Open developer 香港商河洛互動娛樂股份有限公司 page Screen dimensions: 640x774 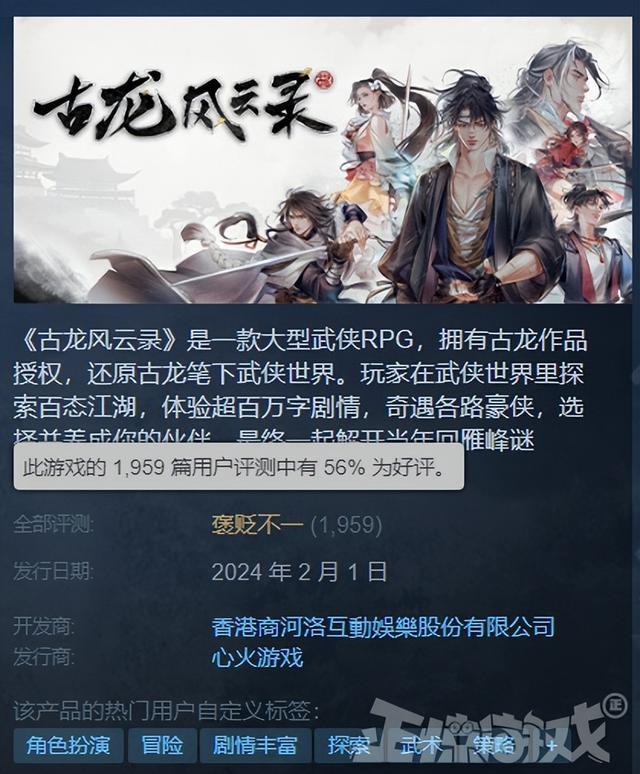point(383,626)
